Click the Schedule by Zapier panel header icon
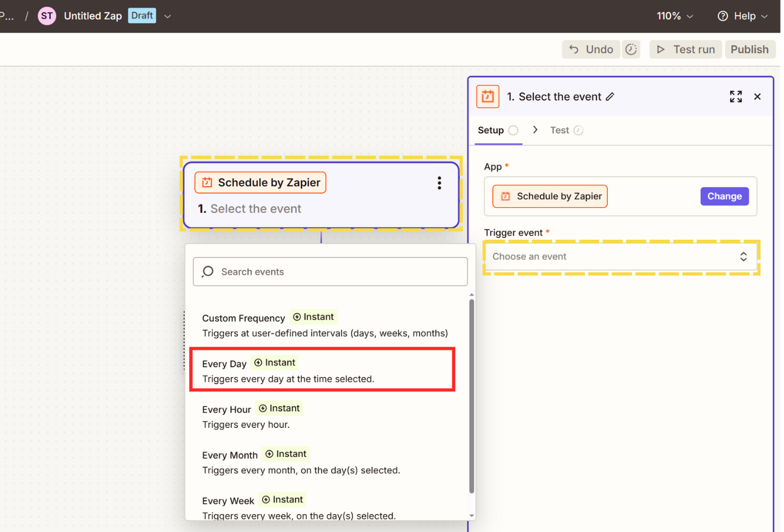This screenshot has width=784, height=532. tap(487, 97)
